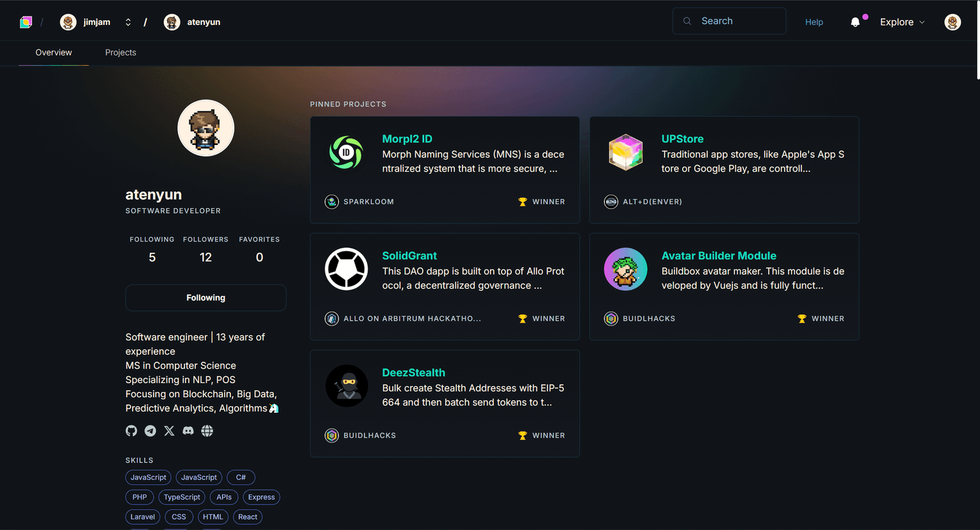
Task: Select the Overview tab
Action: click(54, 52)
